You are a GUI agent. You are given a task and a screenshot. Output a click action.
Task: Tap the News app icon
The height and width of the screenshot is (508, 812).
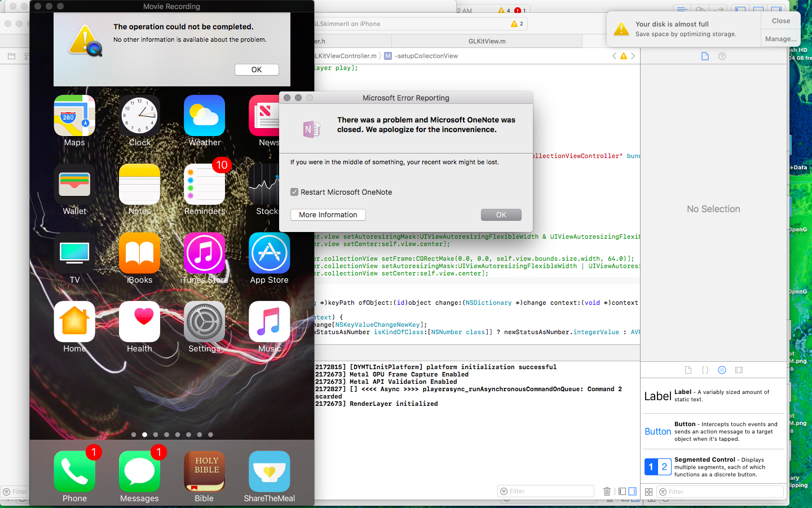pos(264,116)
